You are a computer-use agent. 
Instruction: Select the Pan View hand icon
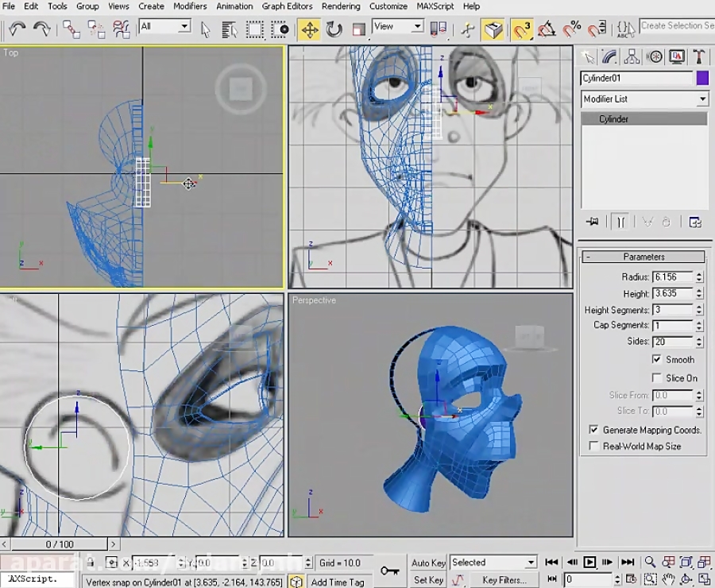[x=668, y=579]
